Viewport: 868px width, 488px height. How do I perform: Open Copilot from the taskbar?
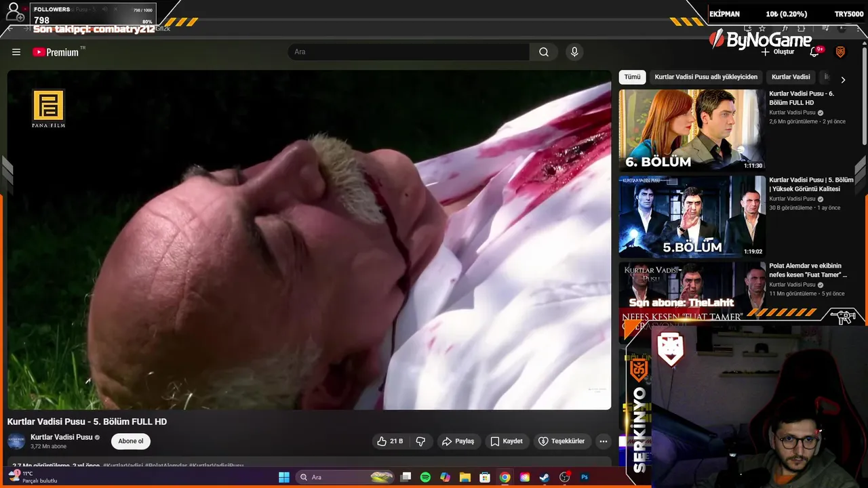click(445, 477)
